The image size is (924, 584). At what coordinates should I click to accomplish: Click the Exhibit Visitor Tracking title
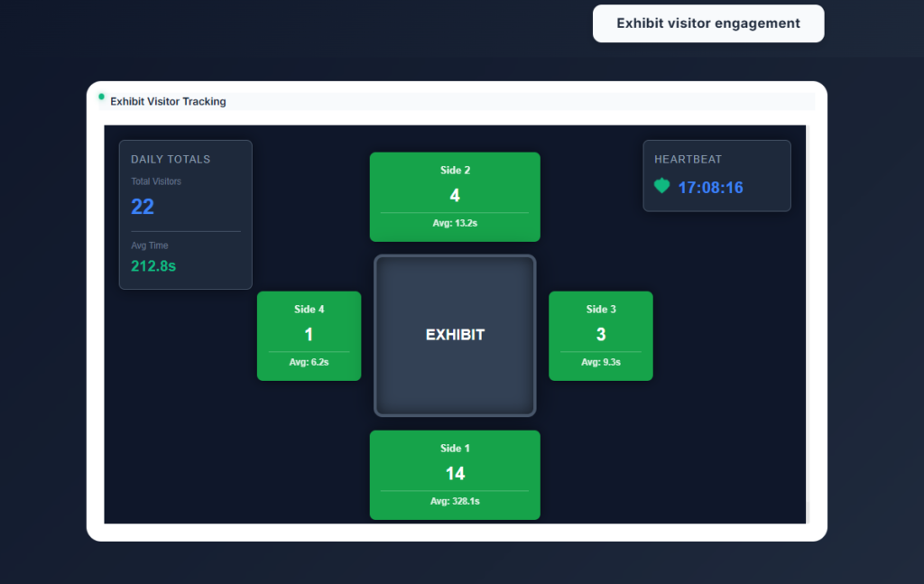[168, 102]
